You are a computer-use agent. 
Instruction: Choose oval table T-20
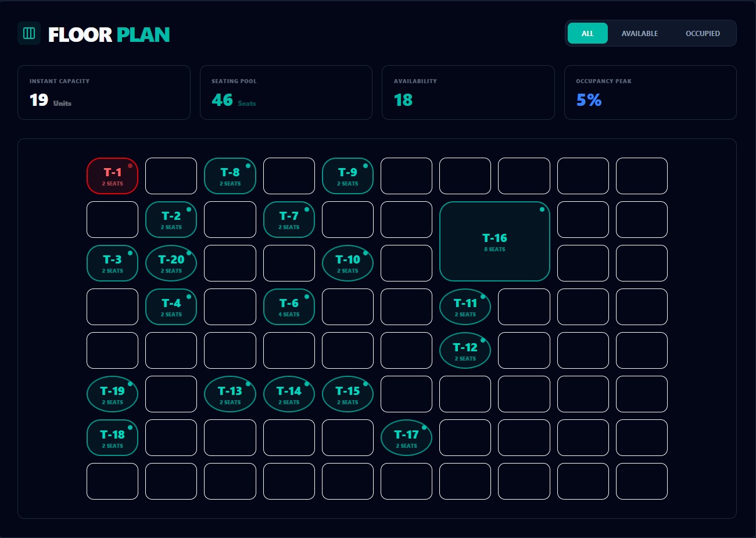(x=171, y=263)
